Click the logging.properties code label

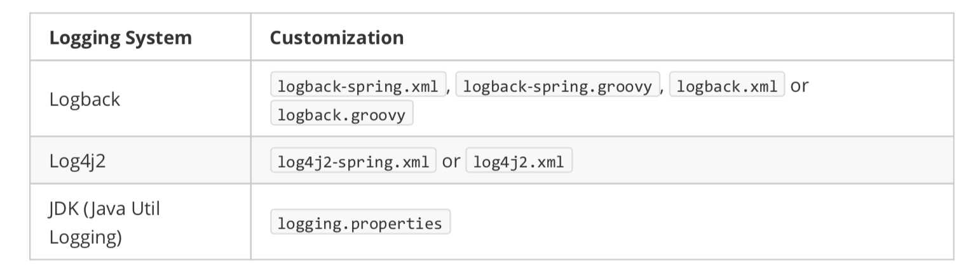(x=360, y=222)
